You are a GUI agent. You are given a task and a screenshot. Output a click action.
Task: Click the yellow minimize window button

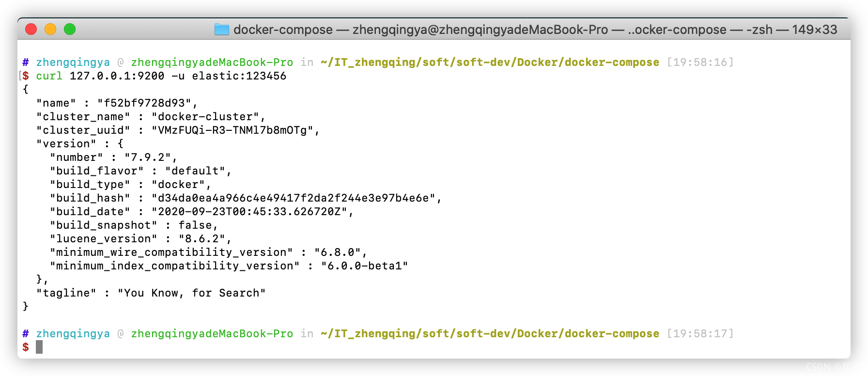click(x=50, y=29)
